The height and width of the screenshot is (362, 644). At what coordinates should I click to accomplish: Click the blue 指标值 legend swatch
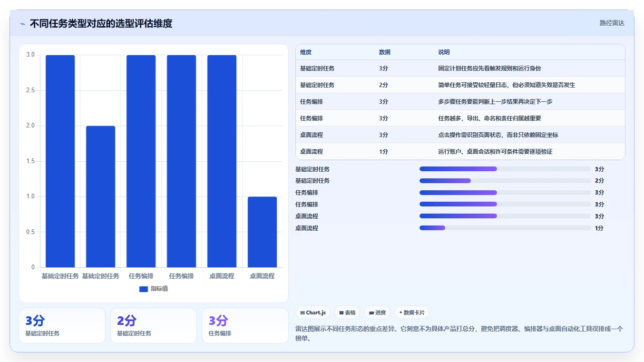[x=144, y=289]
